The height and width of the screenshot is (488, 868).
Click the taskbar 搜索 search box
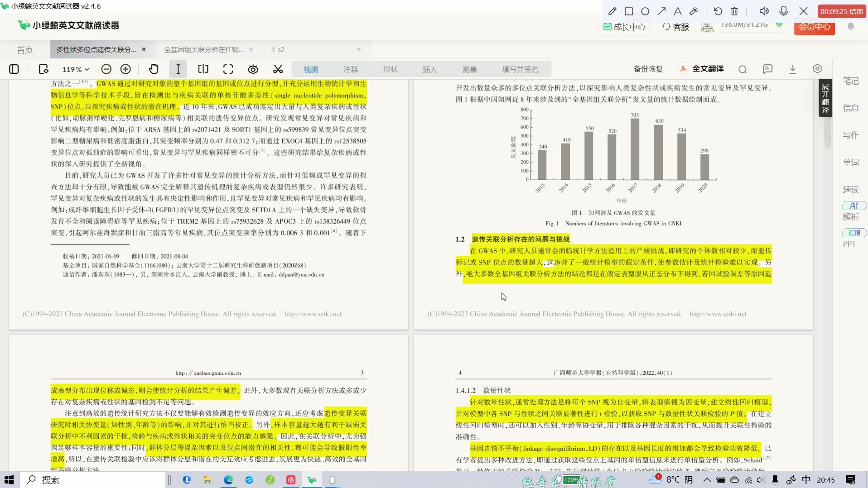(x=93, y=480)
